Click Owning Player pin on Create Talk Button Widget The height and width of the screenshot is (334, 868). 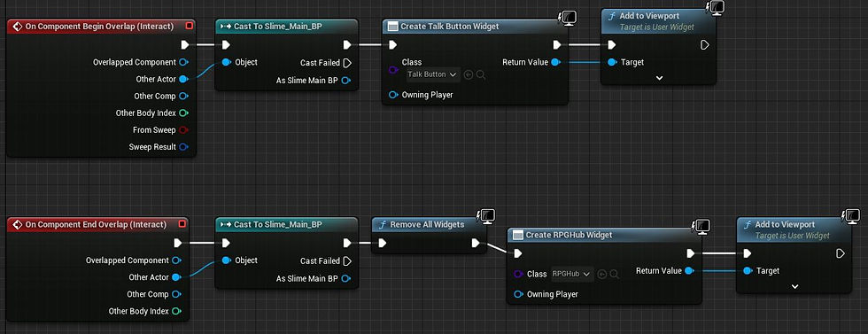393,95
